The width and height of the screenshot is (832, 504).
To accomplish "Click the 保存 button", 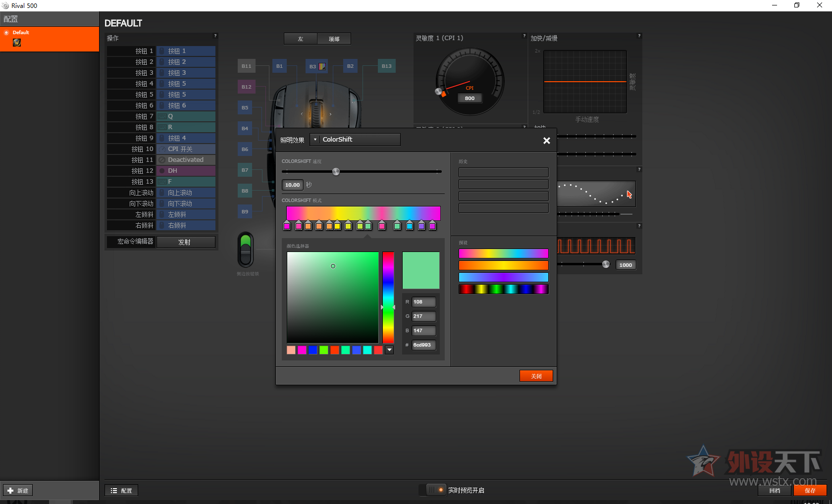I will 810,491.
